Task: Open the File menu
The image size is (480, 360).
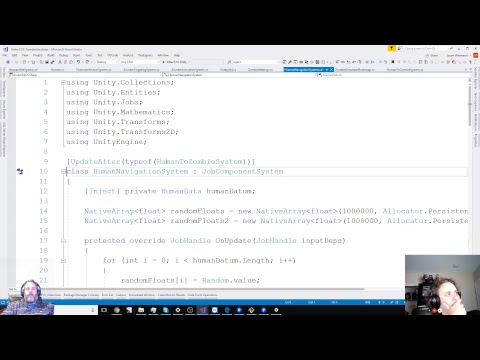Action: [5, 55]
